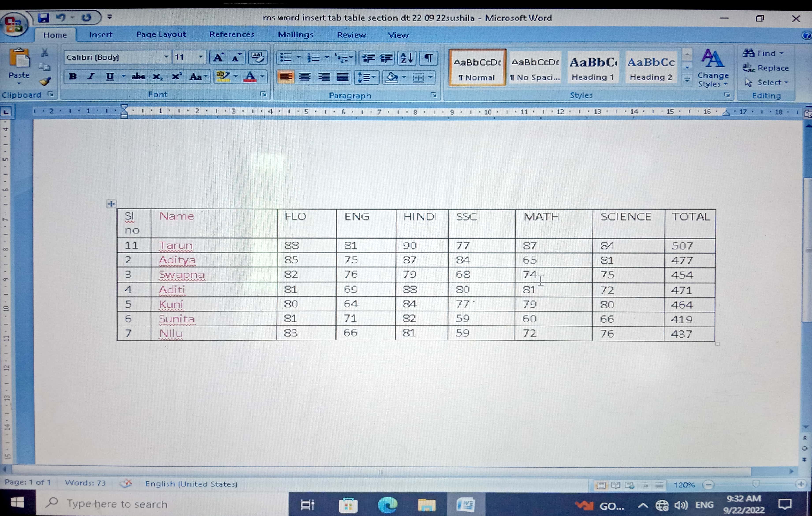Click the Increase Indent icon
The width and height of the screenshot is (812, 516).
coord(386,58)
